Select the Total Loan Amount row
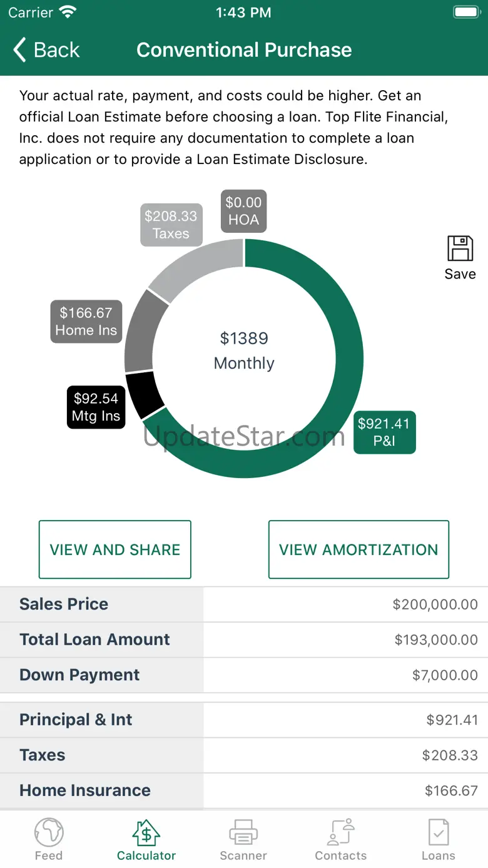Image resolution: width=488 pixels, height=868 pixels. [244, 640]
